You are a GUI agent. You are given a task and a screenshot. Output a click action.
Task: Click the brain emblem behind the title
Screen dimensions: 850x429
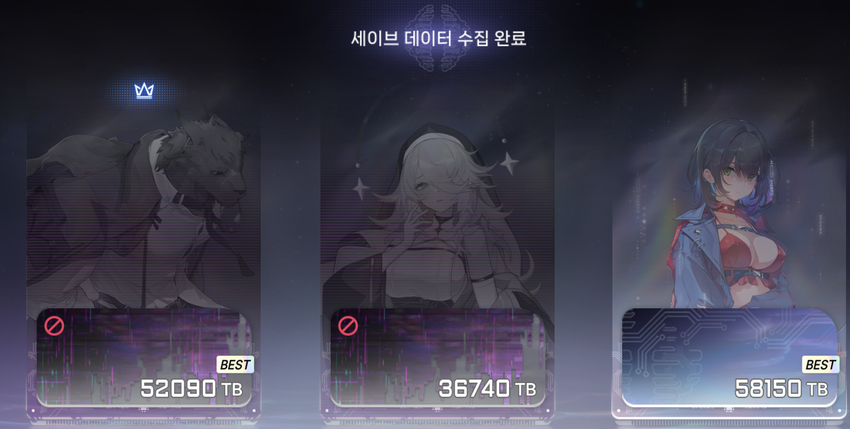[439, 38]
